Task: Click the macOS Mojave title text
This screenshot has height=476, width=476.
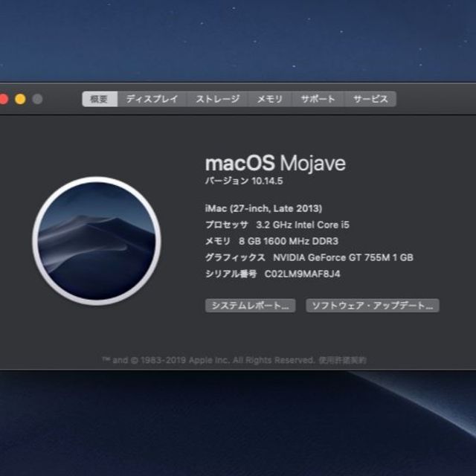Action: (275, 164)
